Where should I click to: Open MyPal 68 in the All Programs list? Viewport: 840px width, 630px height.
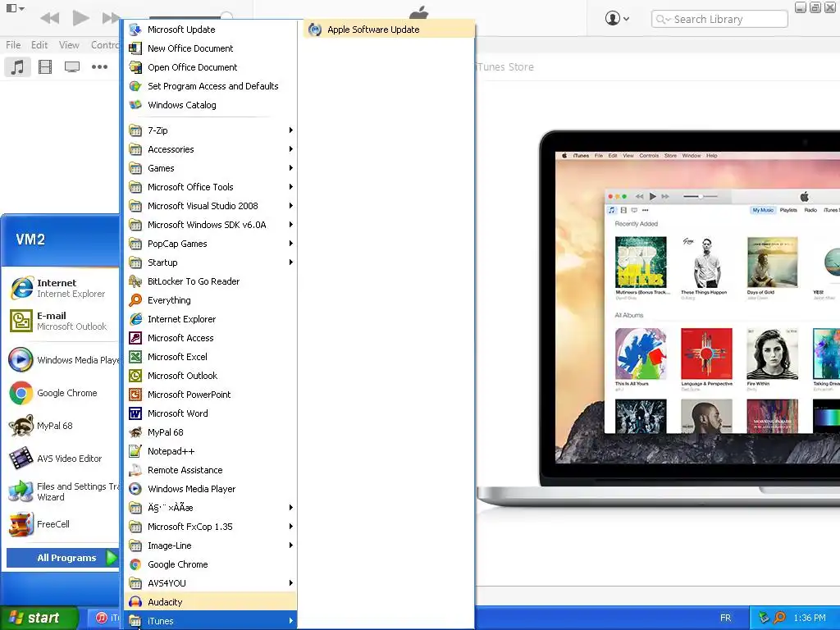[x=210, y=431]
